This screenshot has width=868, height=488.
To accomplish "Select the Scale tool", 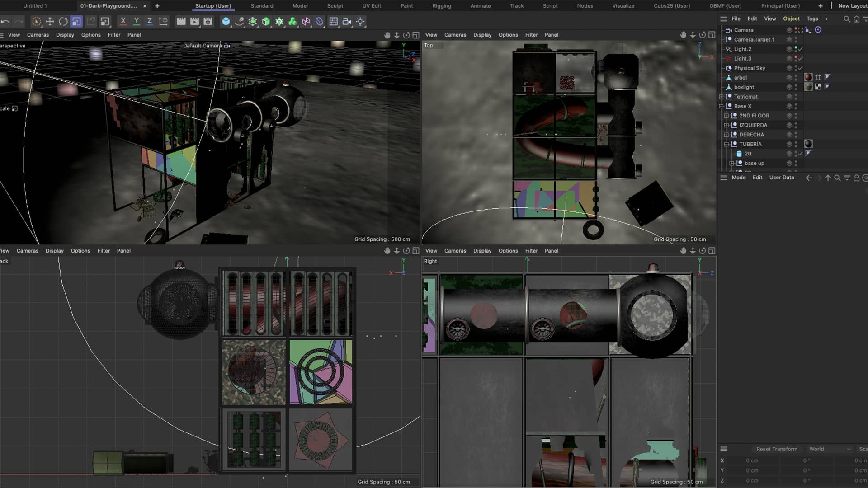I will (76, 21).
